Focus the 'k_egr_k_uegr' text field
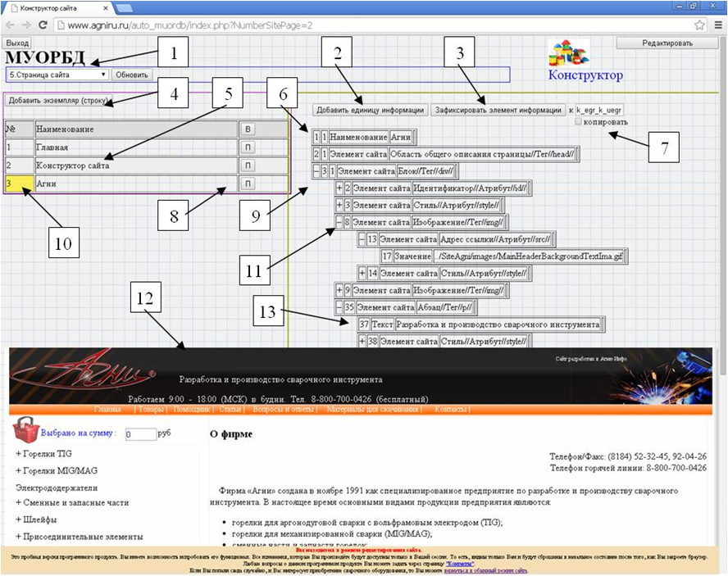 (599, 110)
